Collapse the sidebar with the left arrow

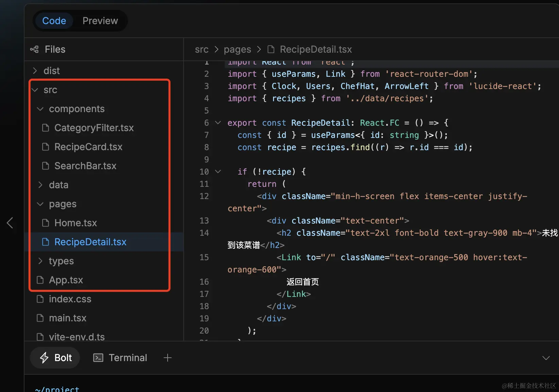(10, 223)
